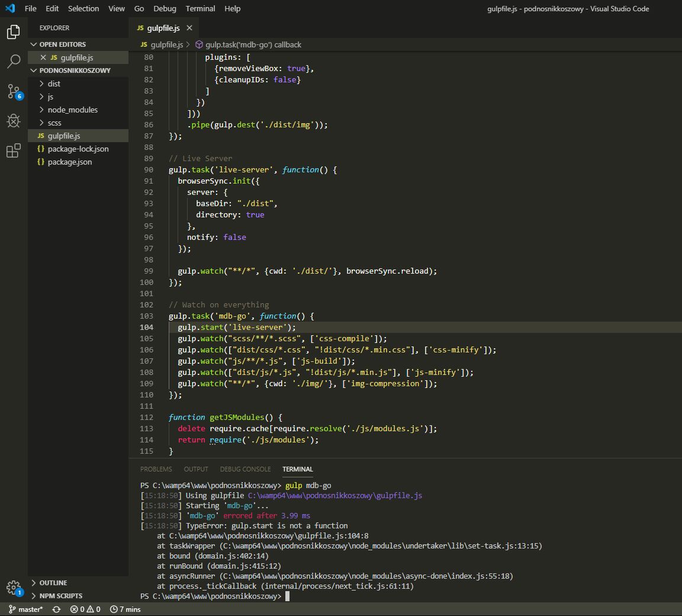
Task: Click the getJSModules function name
Action: tap(237, 417)
